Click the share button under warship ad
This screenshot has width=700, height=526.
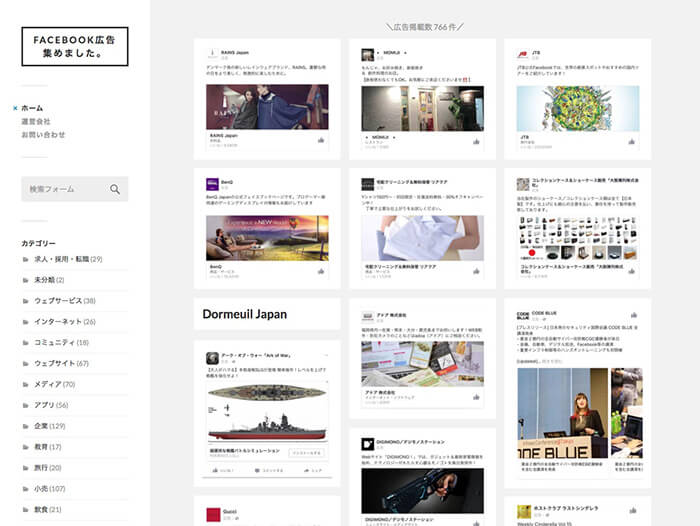(312, 470)
